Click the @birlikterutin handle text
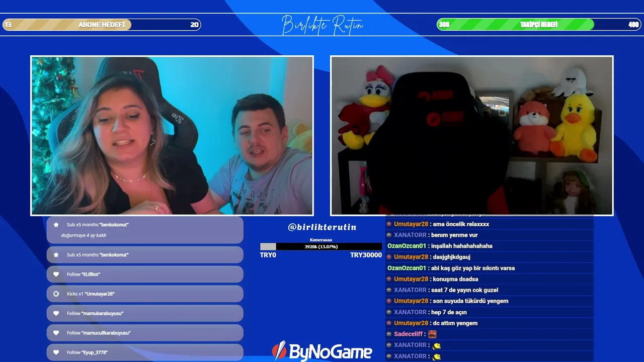The image size is (644, 362). 322,227
